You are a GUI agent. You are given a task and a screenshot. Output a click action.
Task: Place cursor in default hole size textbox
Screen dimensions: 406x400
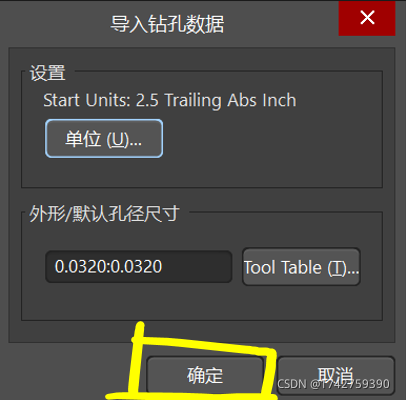click(139, 267)
